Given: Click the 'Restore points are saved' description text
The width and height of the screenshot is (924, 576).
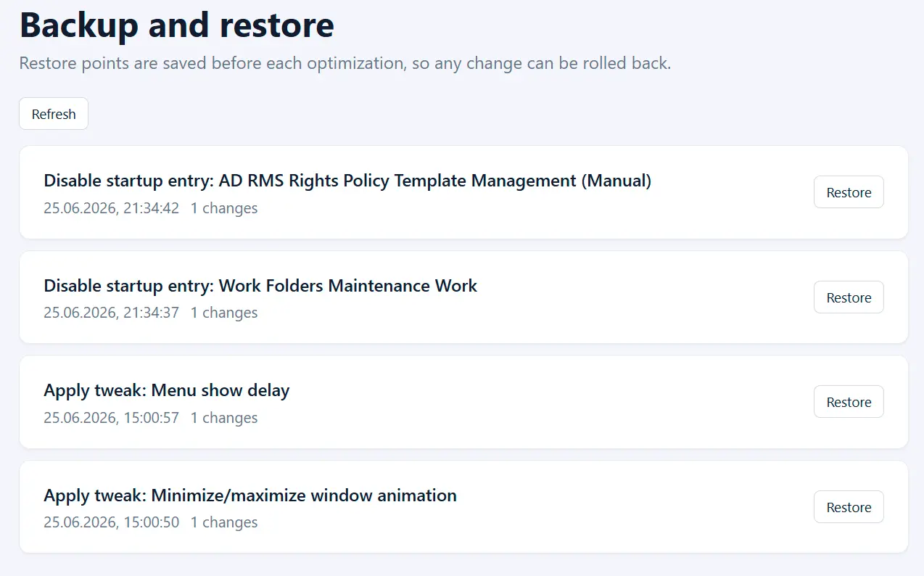Looking at the screenshot, I should point(345,63).
